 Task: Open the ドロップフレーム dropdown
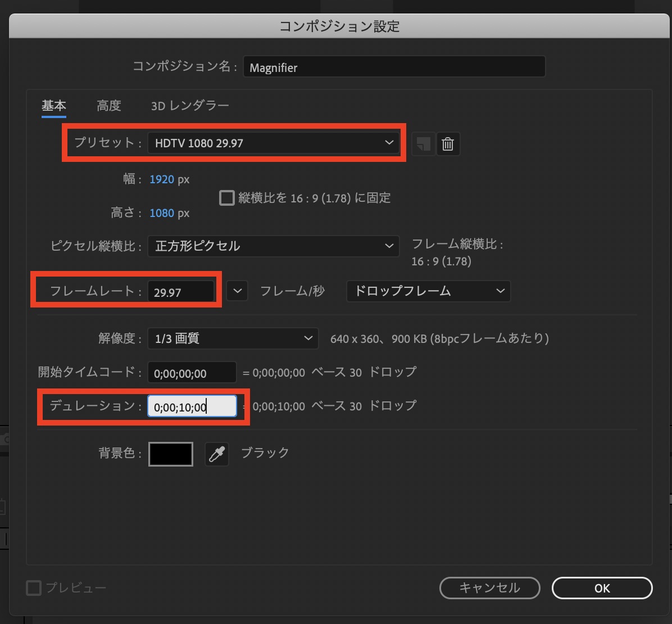coord(428,291)
